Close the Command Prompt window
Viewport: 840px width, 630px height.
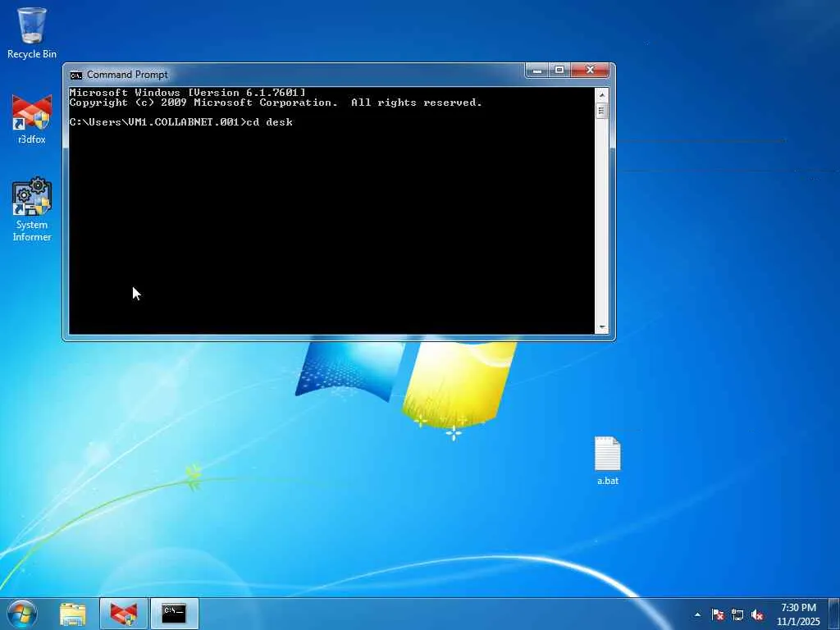pos(590,71)
